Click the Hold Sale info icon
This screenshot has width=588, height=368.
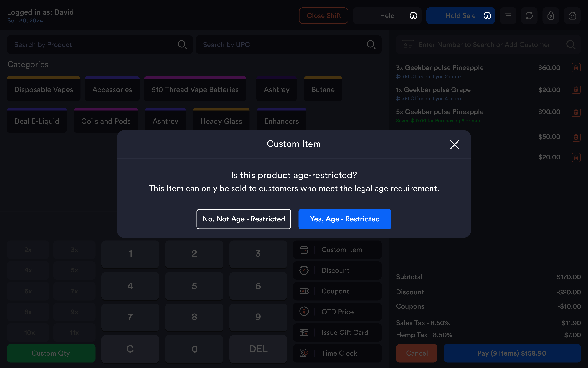(x=487, y=16)
